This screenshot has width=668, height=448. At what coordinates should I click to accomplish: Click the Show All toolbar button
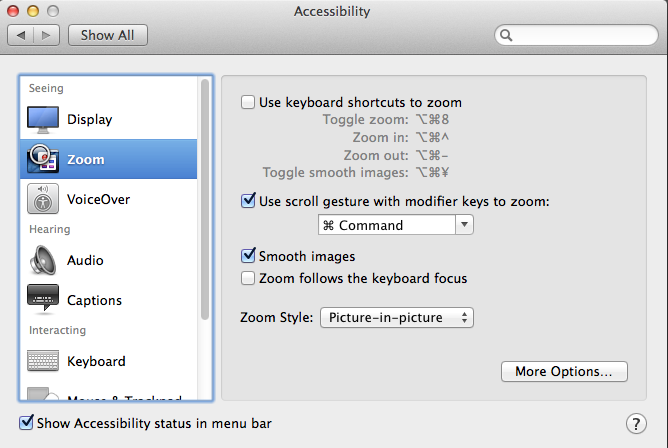click(108, 35)
